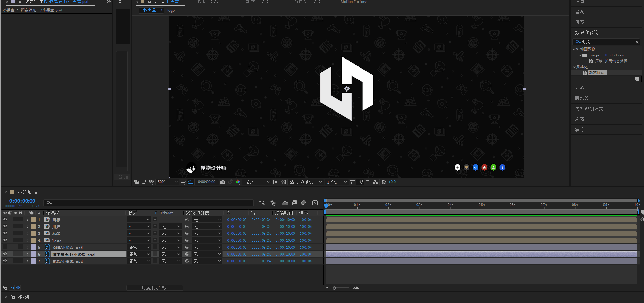644x303 pixels.
Task: Click the timeline layer search field
Action: coord(149,203)
